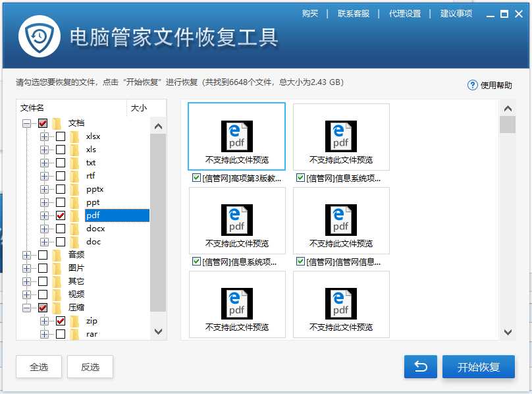Click the 图片 folder icon

(57, 268)
